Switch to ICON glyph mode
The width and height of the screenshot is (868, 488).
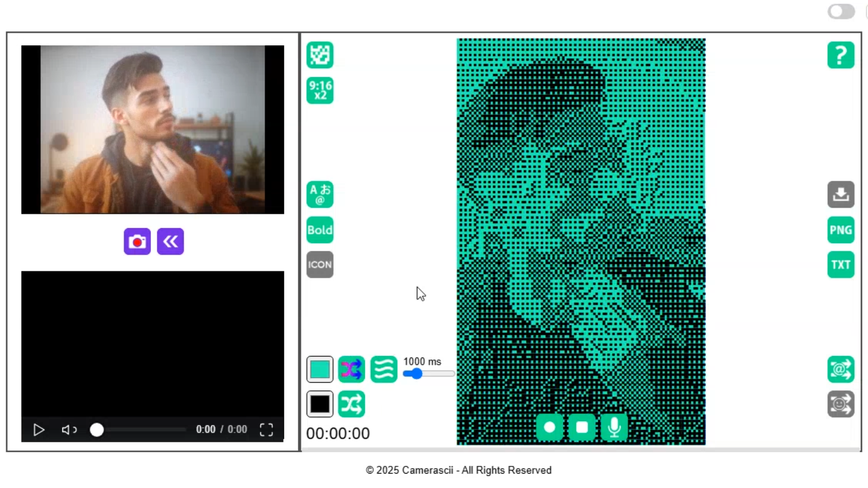pyautogui.click(x=320, y=264)
